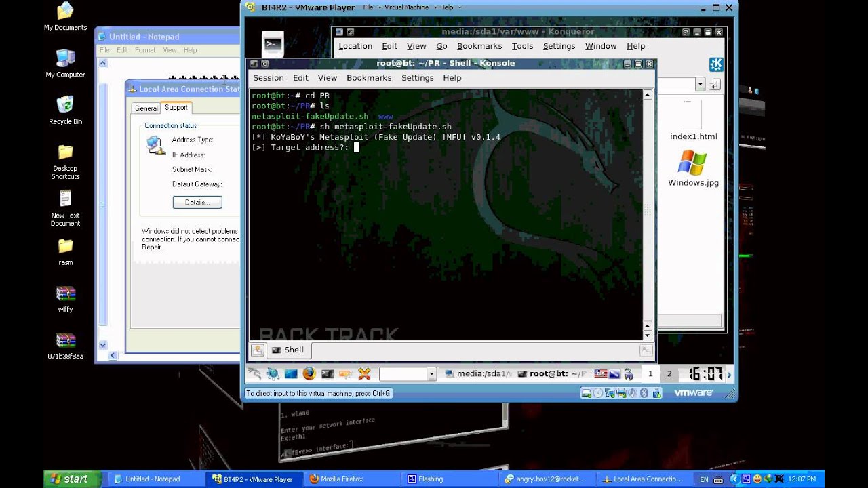This screenshot has width=868, height=488.
Task: Click the smiley tray icon in Windows taskbar
Action: [x=757, y=479]
